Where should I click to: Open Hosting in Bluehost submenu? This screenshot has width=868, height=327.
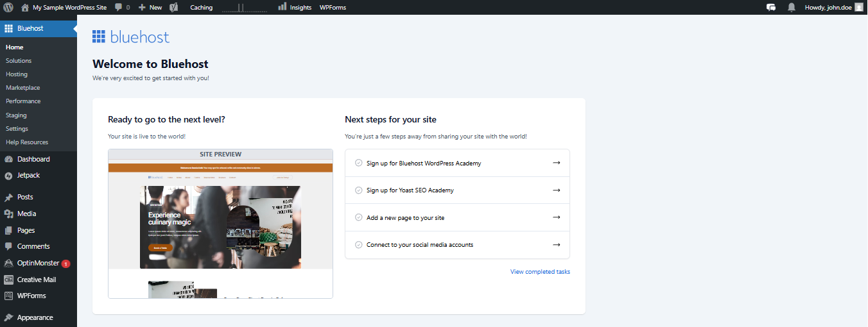tap(17, 74)
